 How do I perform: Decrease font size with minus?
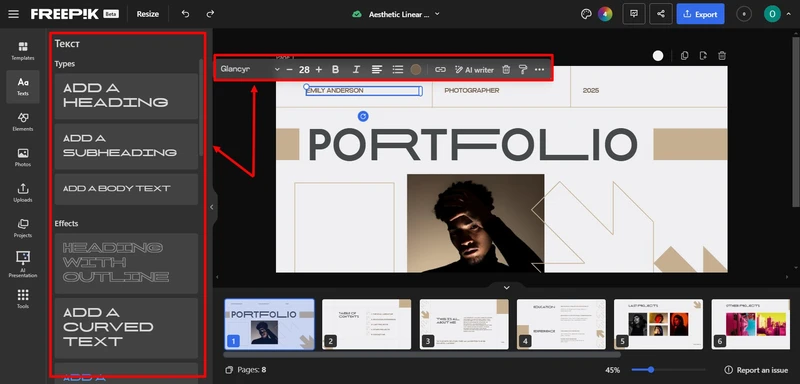[x=289, y=69]
